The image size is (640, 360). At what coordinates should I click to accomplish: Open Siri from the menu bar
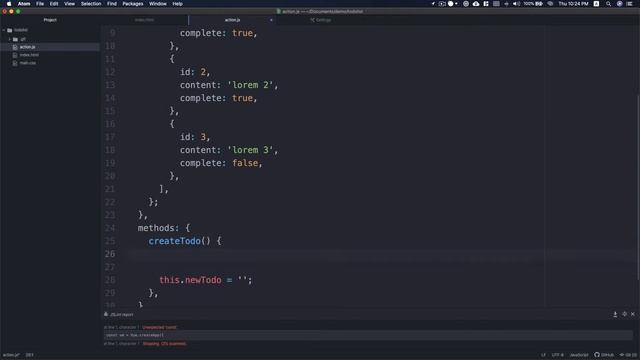(620, 4)
